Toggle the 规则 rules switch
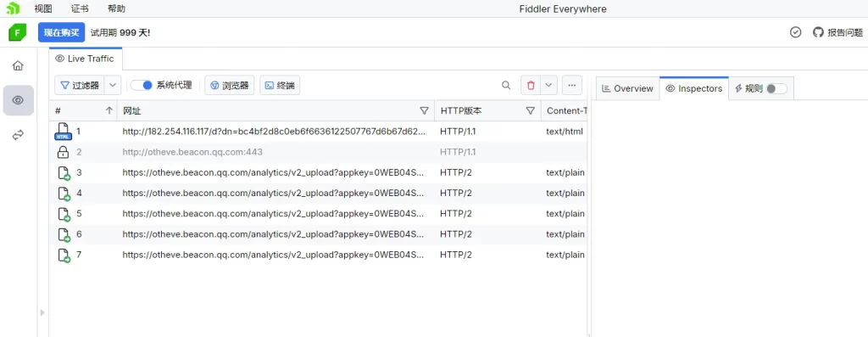 point(776,88)
